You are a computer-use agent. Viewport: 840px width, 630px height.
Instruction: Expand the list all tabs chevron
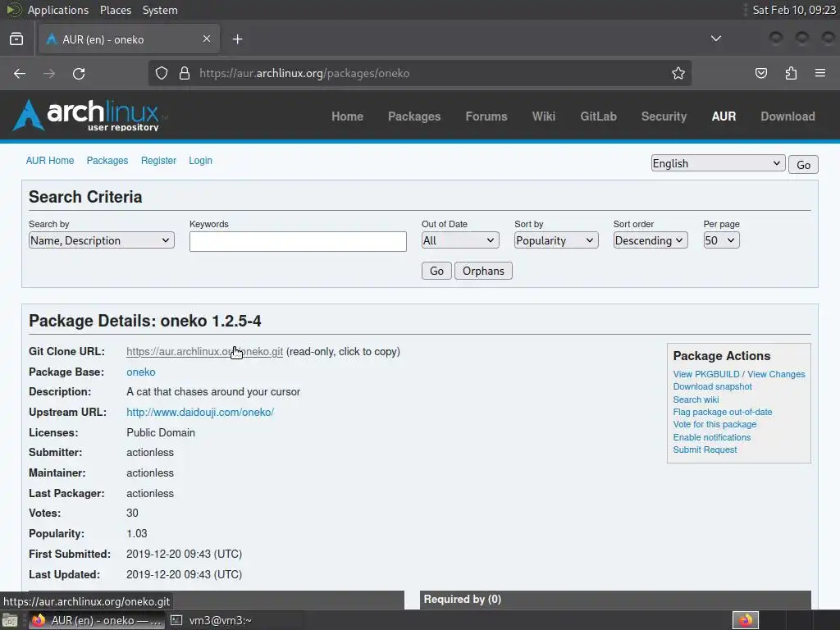point(715,39)
